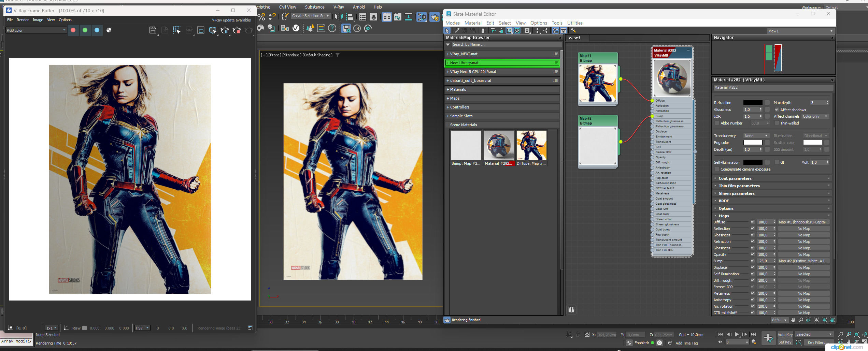
Task: Enable the Abbe number checkbox
Action: pyautogui.click(x=717, y=123)
